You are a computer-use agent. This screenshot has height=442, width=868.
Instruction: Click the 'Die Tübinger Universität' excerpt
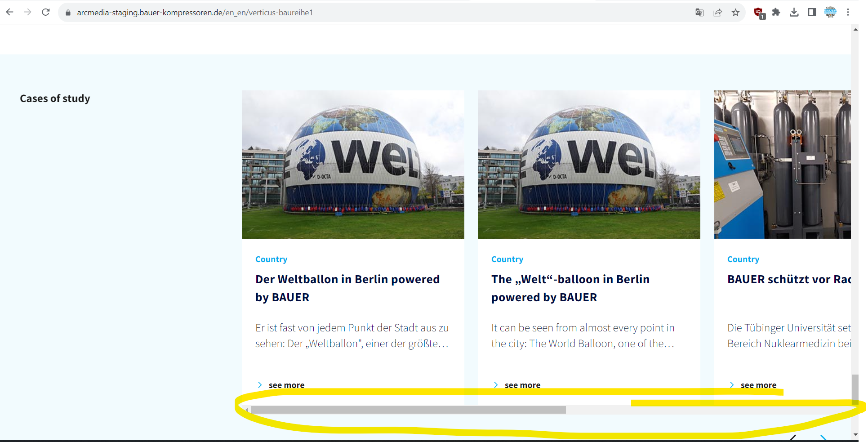point(789,336)
